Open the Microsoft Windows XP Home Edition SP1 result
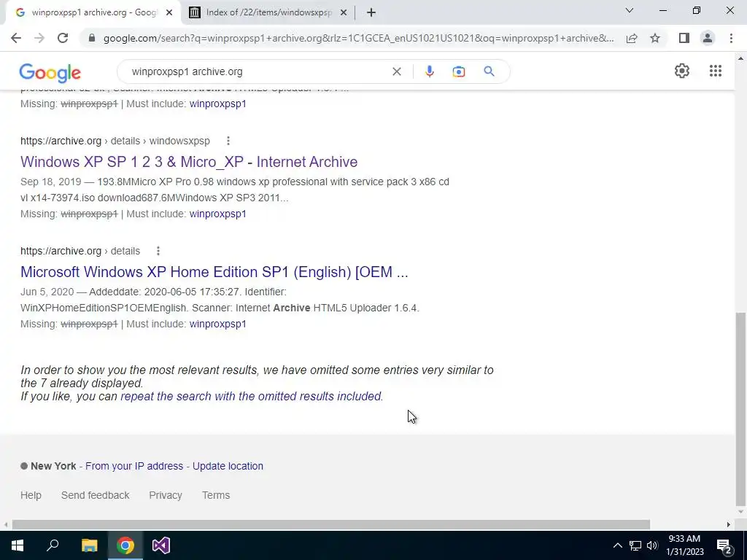 [x=214, y=272]
